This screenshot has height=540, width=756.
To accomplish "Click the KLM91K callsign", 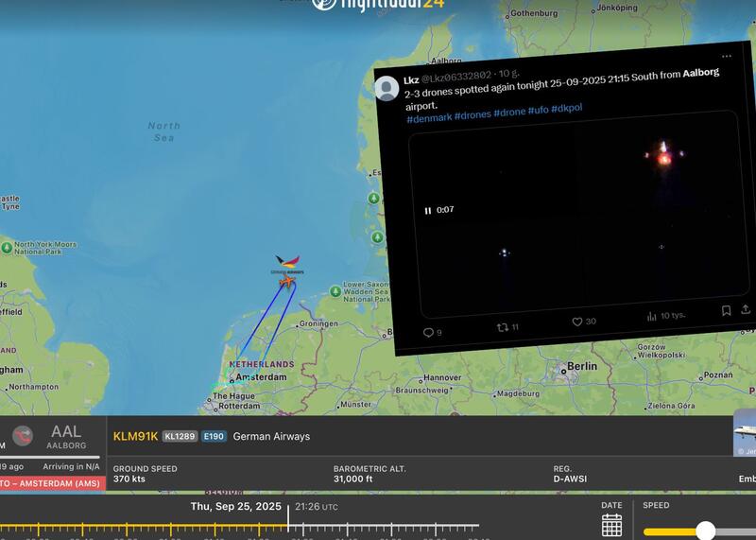I will 135,436.
